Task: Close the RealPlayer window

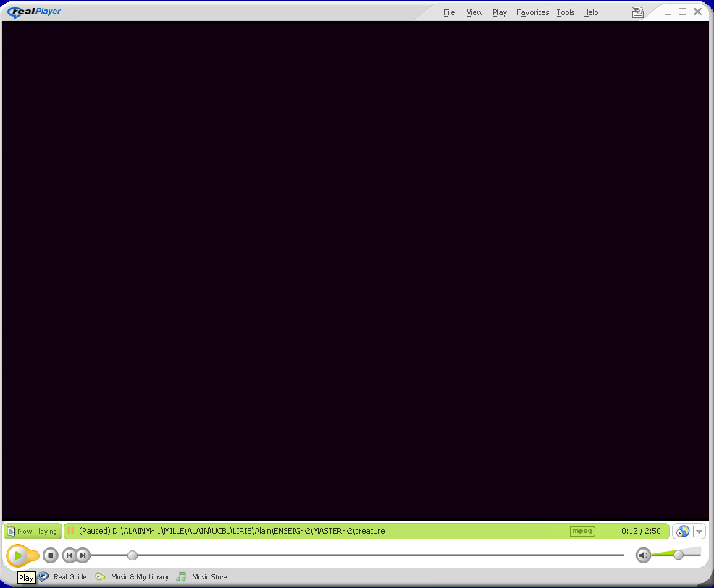Action: click(x=697, y=12)
